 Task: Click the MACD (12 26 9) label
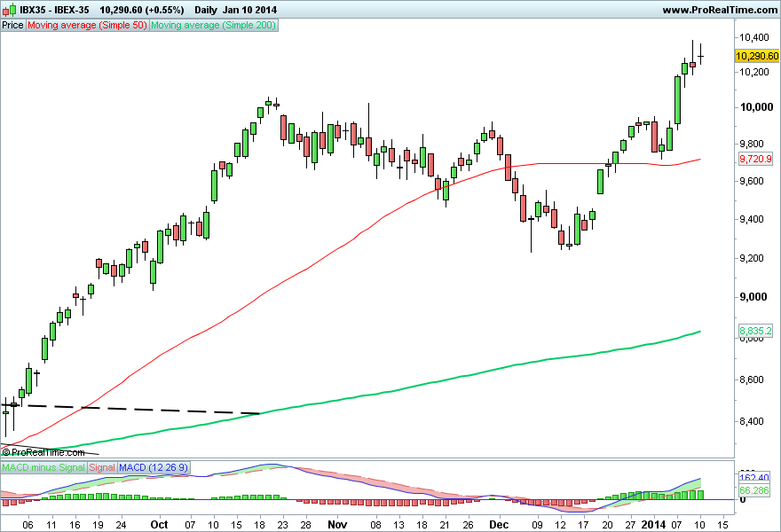(154, 467)
